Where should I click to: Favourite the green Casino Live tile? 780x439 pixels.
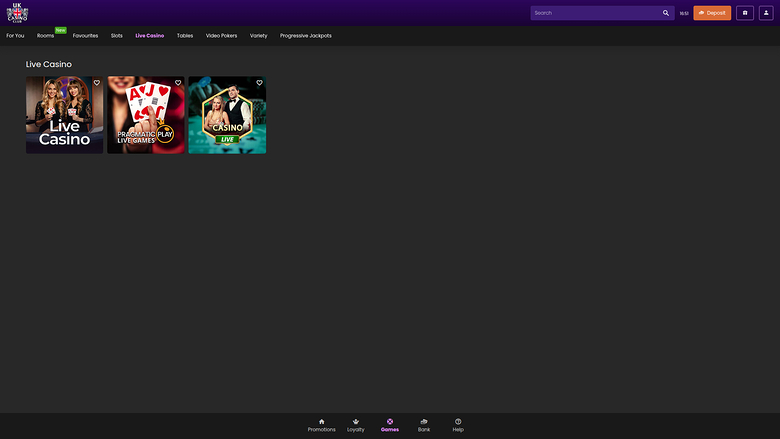point(259,83)
